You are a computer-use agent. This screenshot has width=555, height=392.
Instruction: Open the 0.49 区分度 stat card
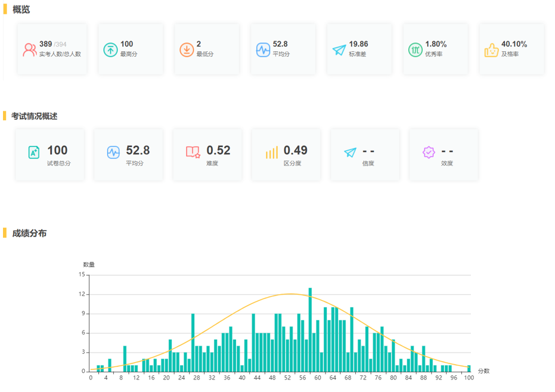286,155
